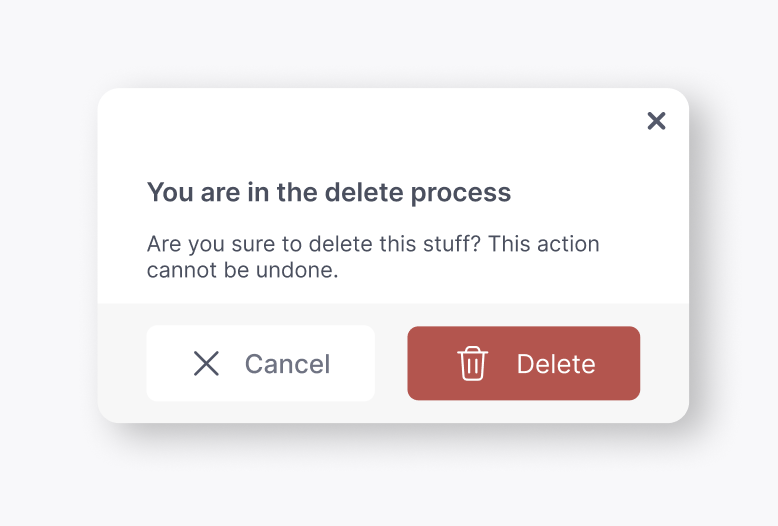
Task: Click the word "Are" starting the message
Action: point(164,244)
